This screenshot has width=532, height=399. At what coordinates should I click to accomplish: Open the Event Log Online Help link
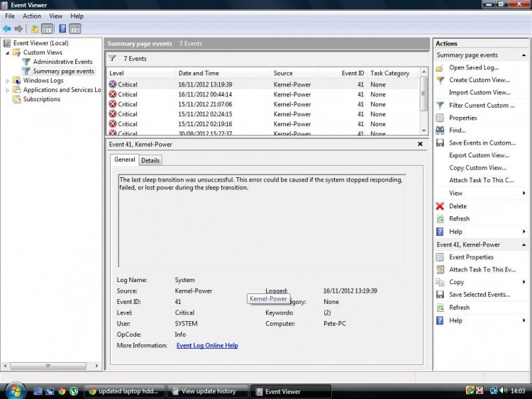click(x=207, y=346)
